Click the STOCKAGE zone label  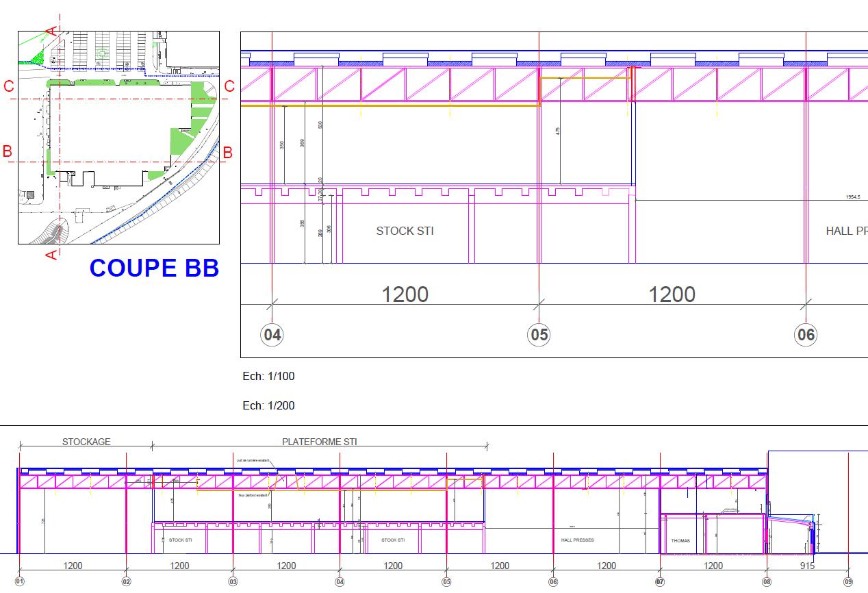(86, 442)
